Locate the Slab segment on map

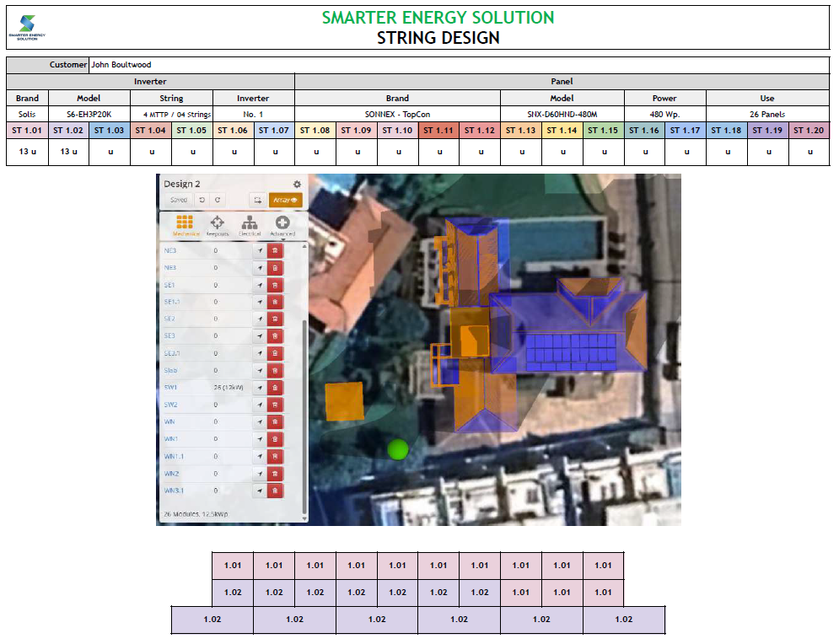pyautogui.click(x=260, y=371)
